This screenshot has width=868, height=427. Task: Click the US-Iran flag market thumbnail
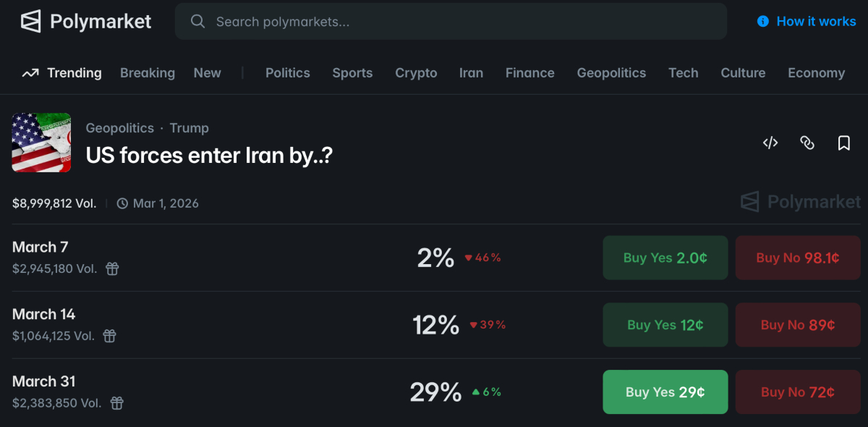coord(41,143)
